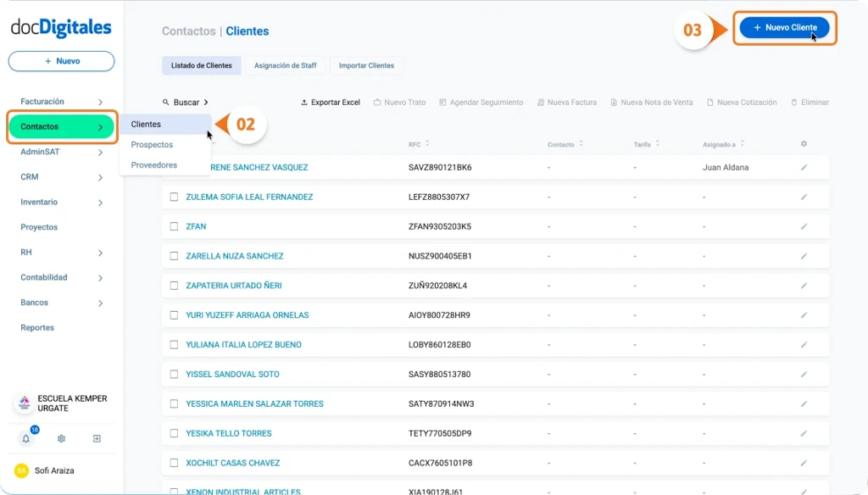Open notifications via the bell icon
This screenshot has width=868, height=495.
25,438
